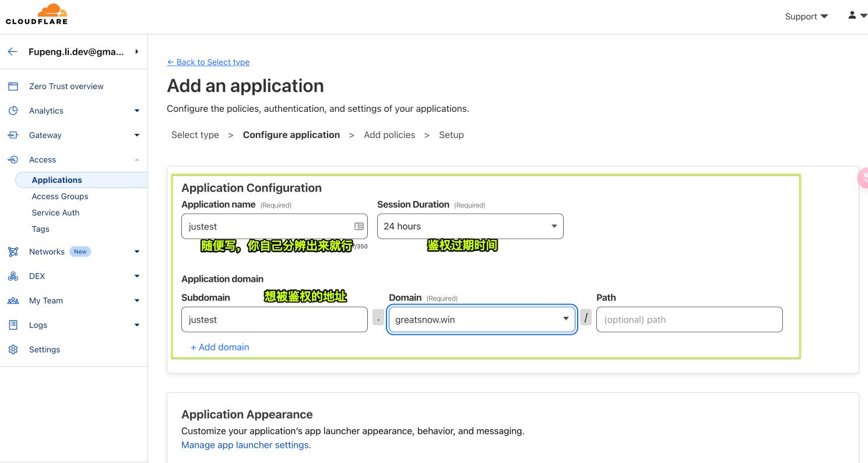
Task: Click + Add domain
Action: 220,347
